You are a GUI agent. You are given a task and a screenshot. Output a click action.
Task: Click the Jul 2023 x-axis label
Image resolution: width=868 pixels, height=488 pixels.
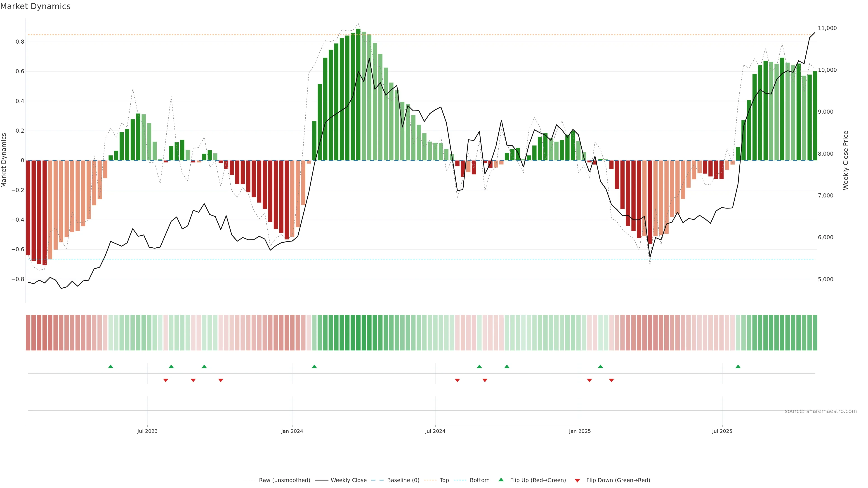coord(147,431)
